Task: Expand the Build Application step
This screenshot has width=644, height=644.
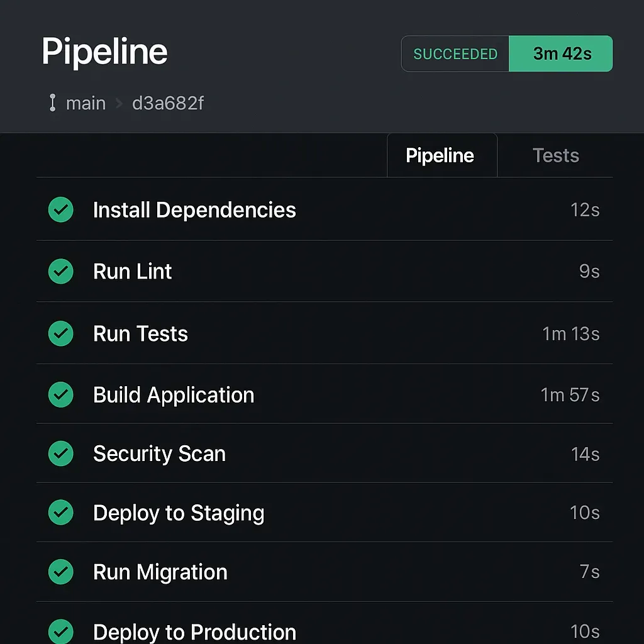Action: pyautogui.click(x=174, y=395)
